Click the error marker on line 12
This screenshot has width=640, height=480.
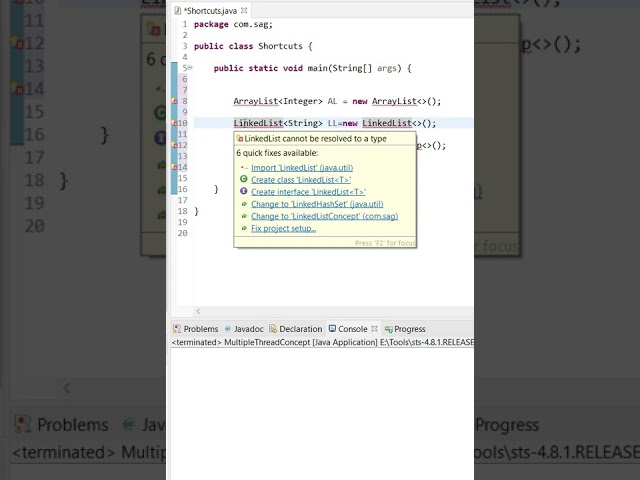coord(174,145)
